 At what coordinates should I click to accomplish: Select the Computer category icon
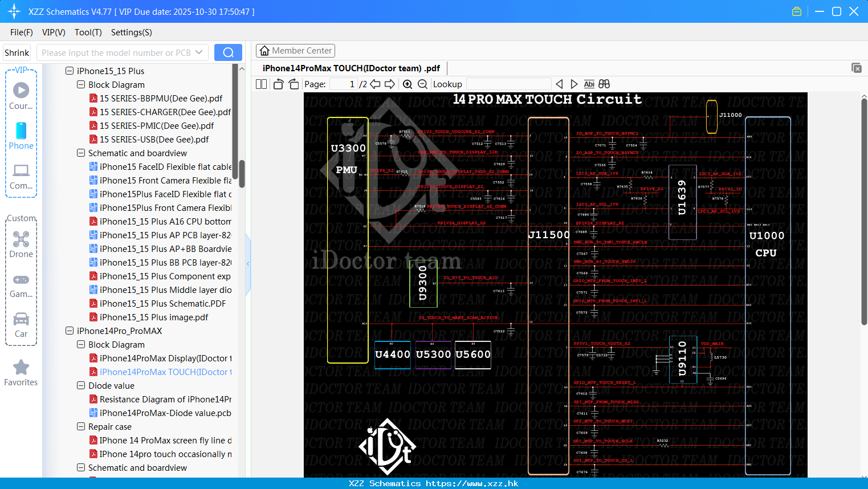21,177
